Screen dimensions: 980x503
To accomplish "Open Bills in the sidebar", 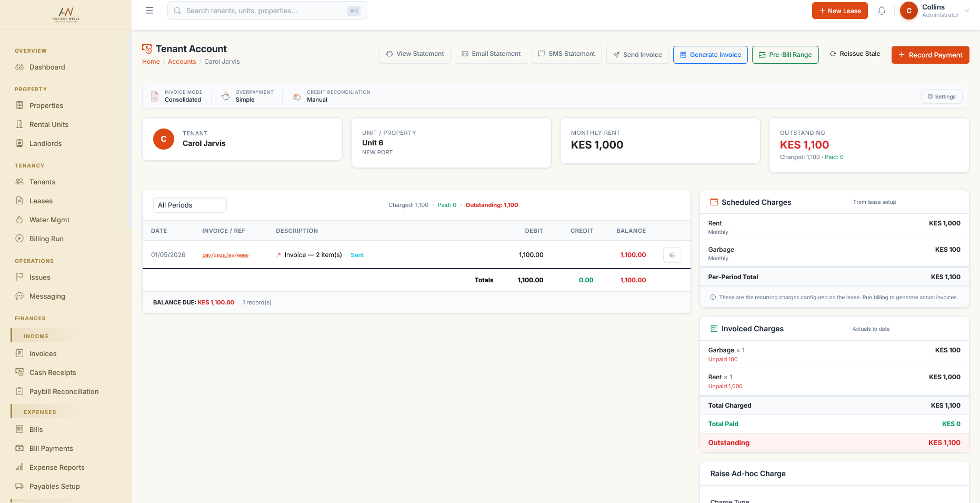I will [36, 429].
